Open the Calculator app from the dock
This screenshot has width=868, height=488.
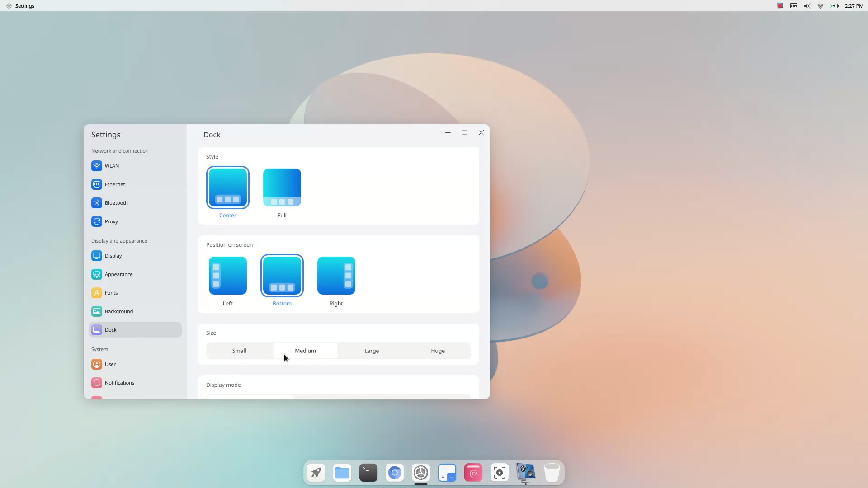(447, 473)
